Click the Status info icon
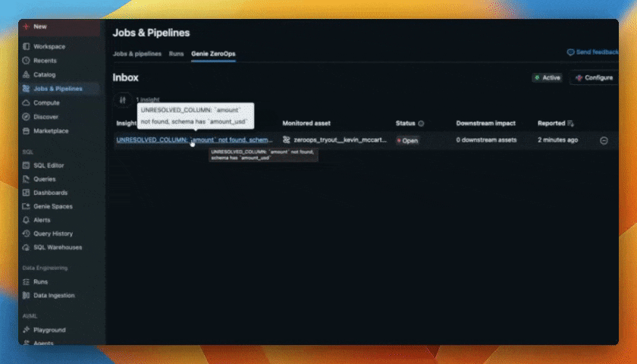 [x=422, y=124]
